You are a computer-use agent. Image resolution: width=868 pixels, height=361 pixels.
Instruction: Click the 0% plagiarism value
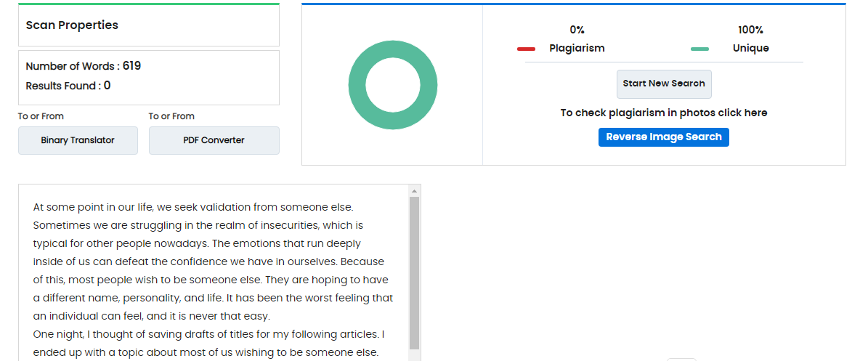pyautogui.click(x=577, y=30)
